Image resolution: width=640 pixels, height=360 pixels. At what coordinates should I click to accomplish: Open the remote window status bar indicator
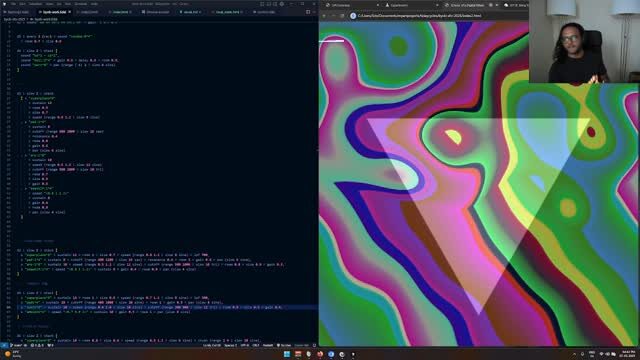click(x=4, y=345)
